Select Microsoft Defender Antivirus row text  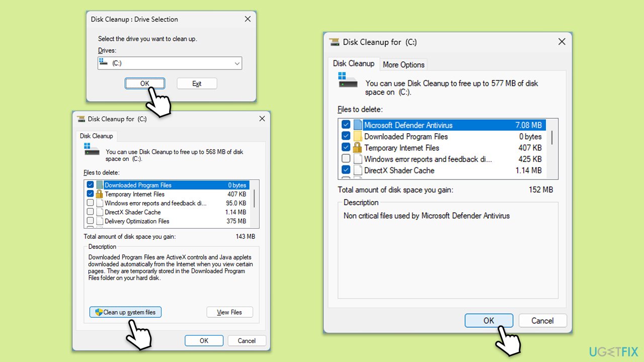[x=409, y=125]
